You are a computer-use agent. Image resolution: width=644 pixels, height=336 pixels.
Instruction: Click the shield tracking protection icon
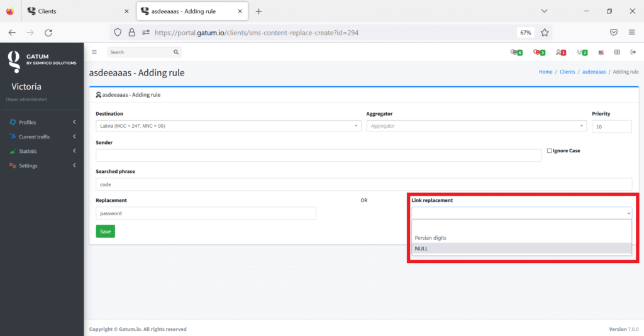pyautogui.click(x=118, y=33)
